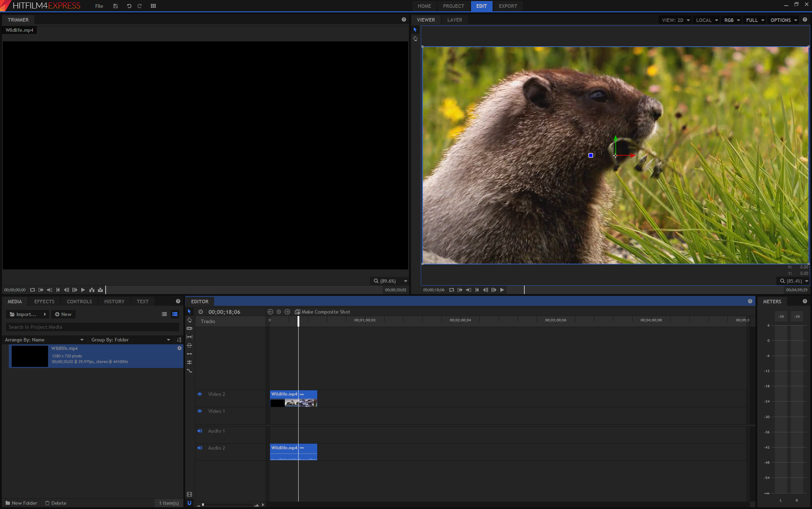The image size is (812, 509).
Task: Select the Hand tool in editor toolbar
Action: click(x=189, y=320)
